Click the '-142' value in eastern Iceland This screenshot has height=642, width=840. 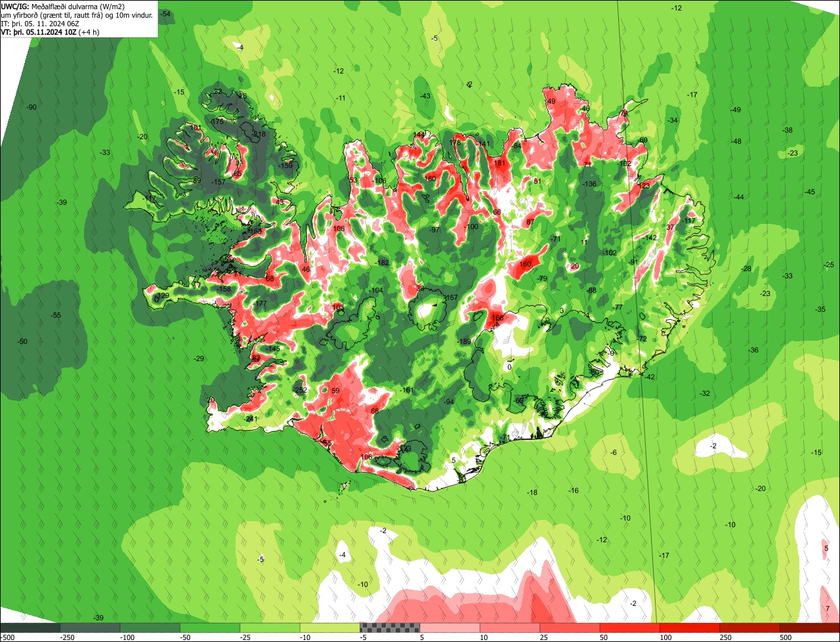[650, 238]
